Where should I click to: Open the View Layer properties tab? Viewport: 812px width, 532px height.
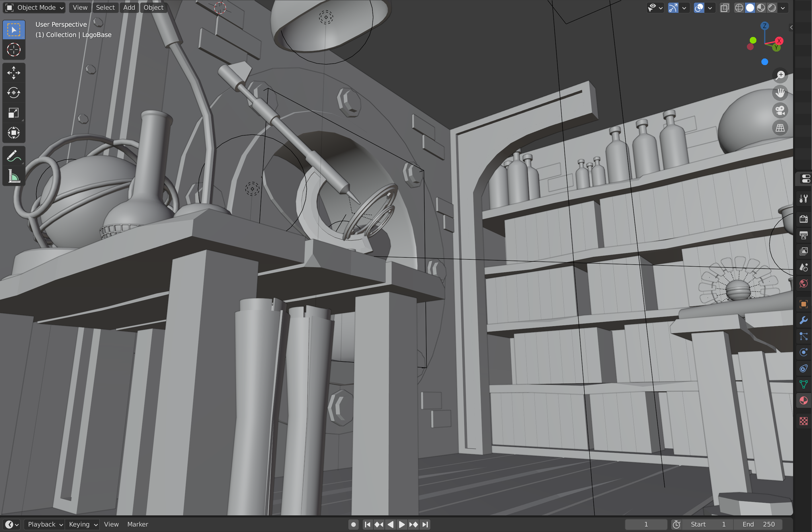(803, 251)
